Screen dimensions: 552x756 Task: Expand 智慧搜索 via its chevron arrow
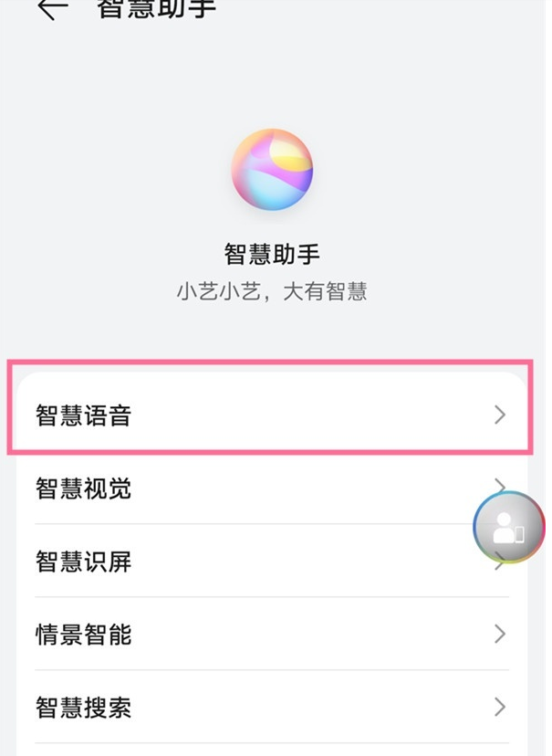click(x=500, y=707)
